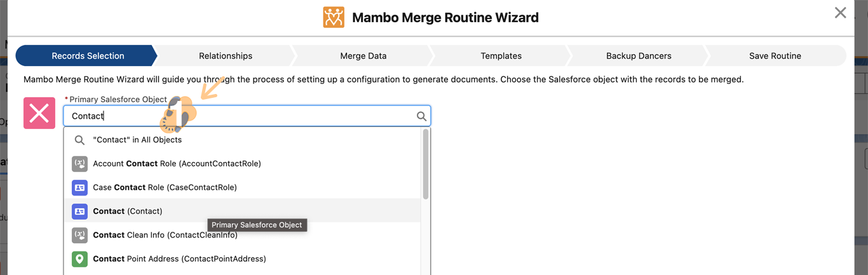Click the blue Contact object icon

79,211
